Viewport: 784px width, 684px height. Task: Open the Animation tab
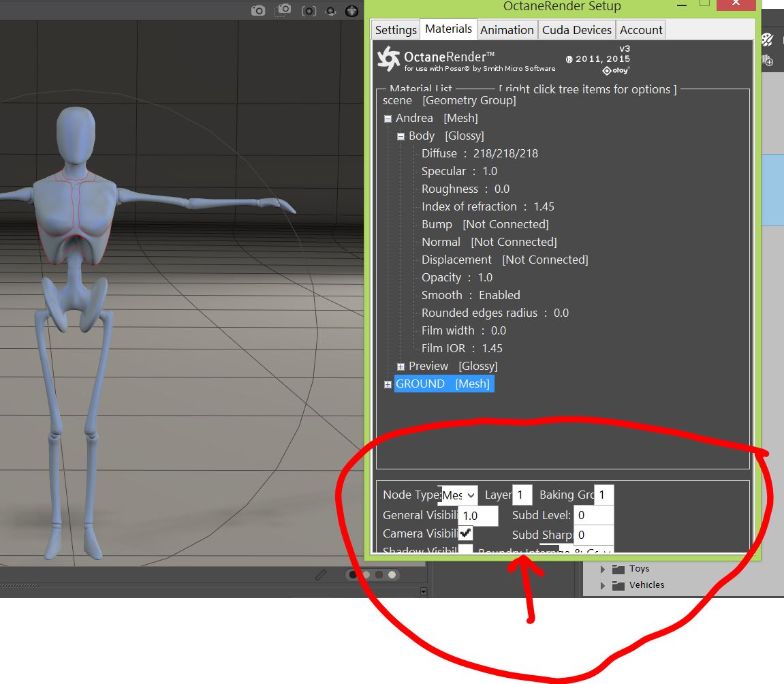(507, 30)
